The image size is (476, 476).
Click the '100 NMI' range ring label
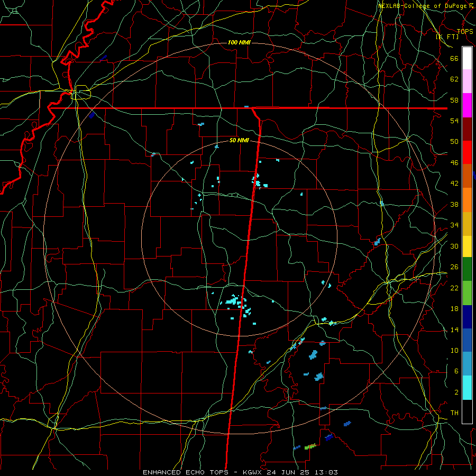[x=239, y=42]
